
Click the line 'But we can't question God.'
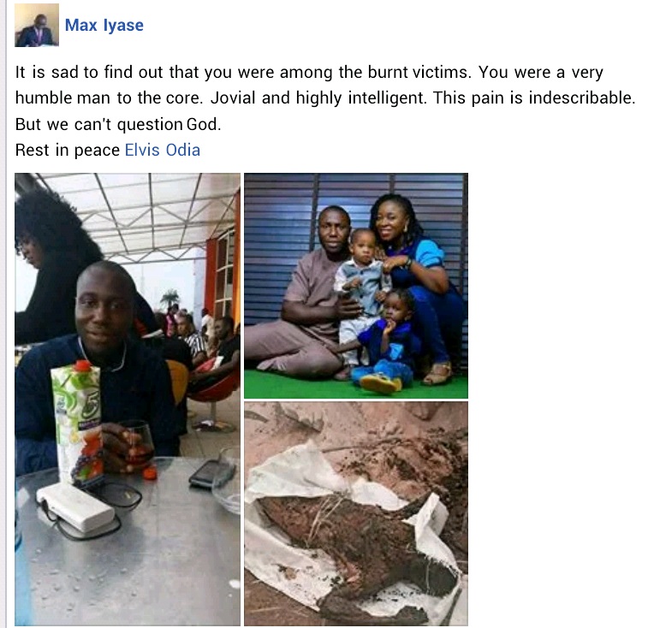coord(118,124)
